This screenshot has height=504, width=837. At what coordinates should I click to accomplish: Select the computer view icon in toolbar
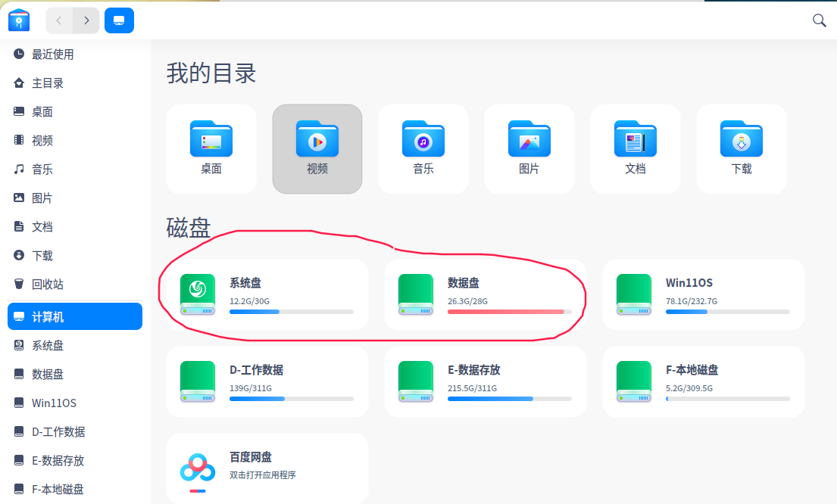pyautogui.click(x=118, y=20)
